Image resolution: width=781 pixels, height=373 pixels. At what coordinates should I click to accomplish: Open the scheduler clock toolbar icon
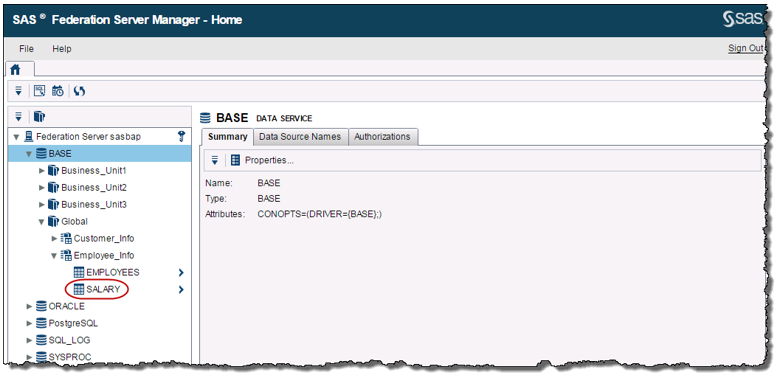pyautogui.click(x=58, y=91)
